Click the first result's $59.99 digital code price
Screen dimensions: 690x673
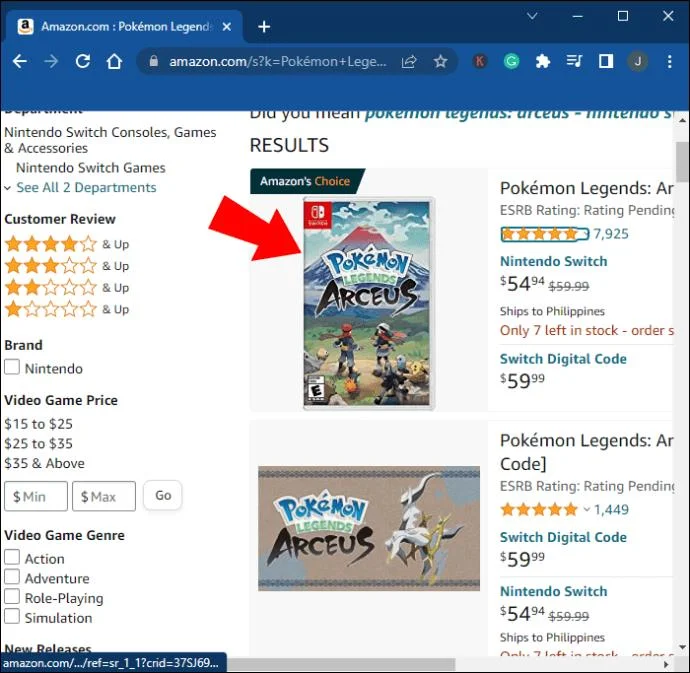pos(522,381)
